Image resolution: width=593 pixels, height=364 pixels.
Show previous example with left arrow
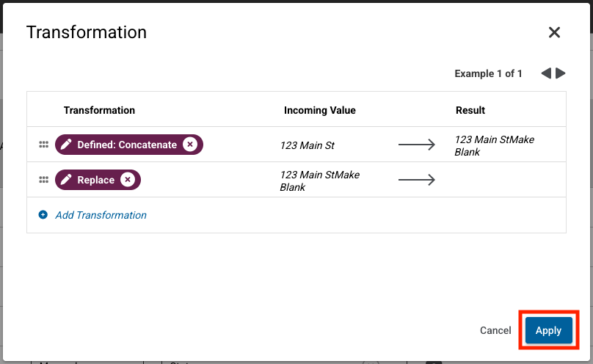[546, 73]
